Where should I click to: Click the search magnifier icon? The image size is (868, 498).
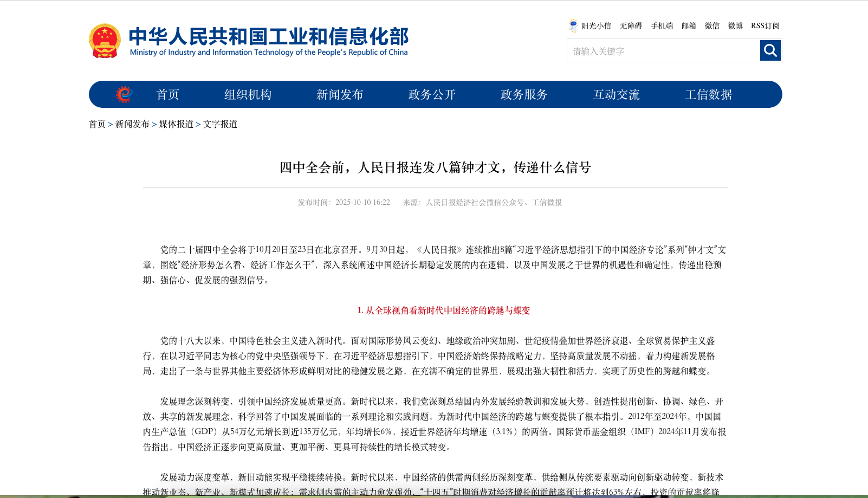[770, 50]
